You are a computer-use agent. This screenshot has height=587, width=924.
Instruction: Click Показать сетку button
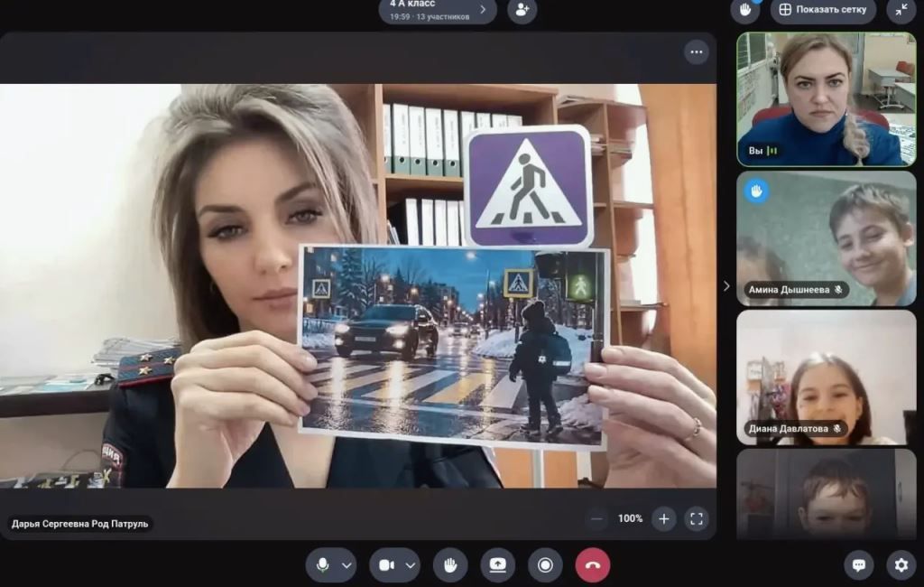point(823,10)
